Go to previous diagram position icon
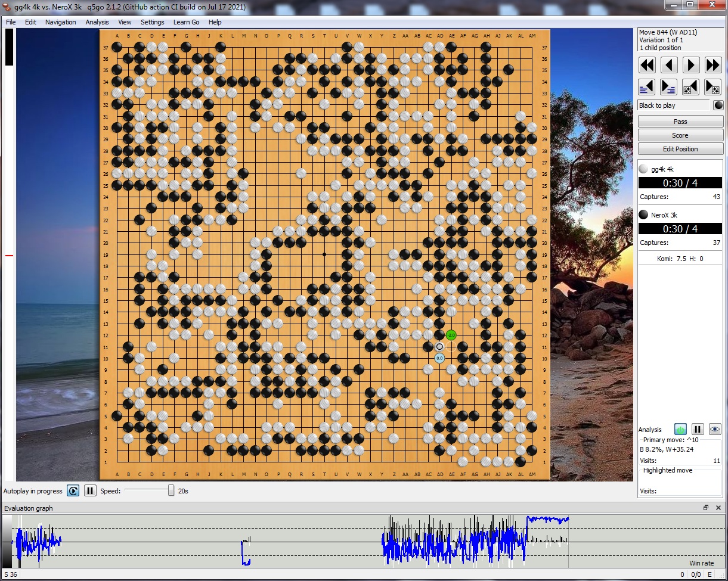 (x=691, y=87)
